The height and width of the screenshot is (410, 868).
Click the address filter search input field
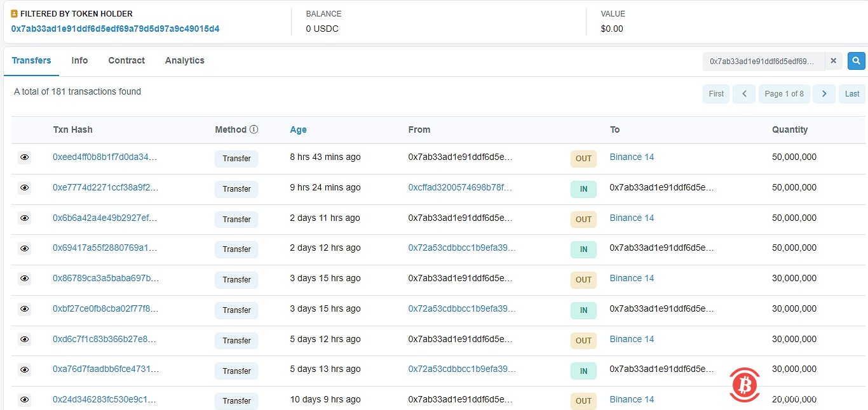[763, 61]
